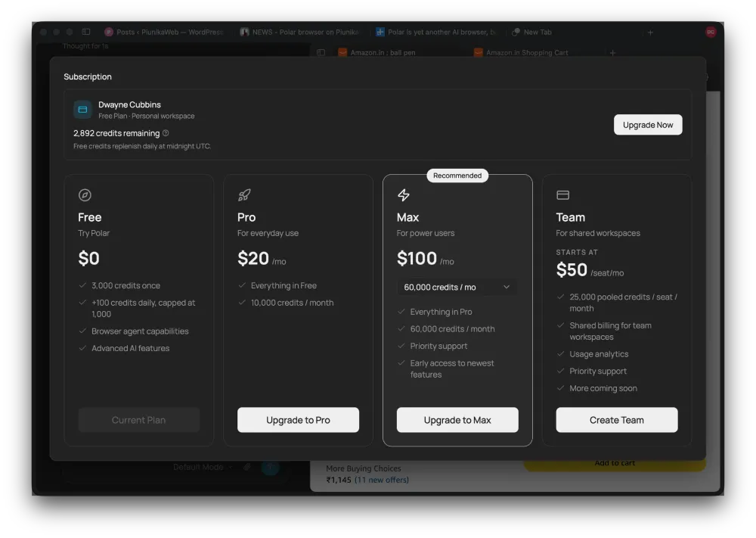
Task: Switch to the New Tab tab
Action: 531,32
